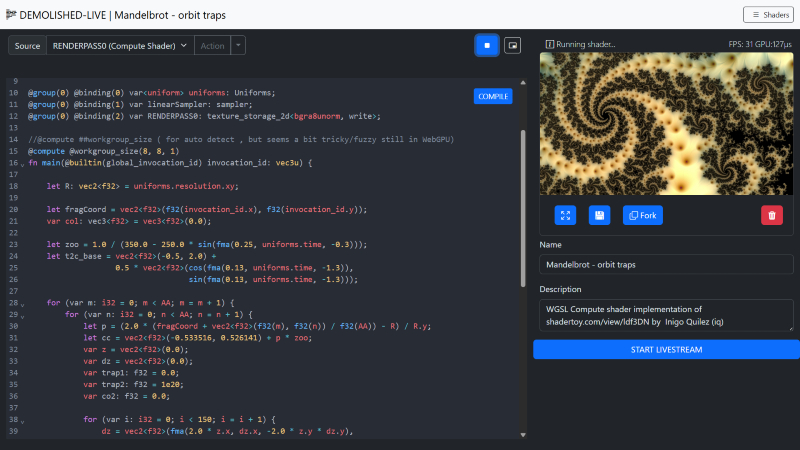800x450 pixels.
Task: Delete the shader with the trash icon
Action: click(x=772, y=215)
